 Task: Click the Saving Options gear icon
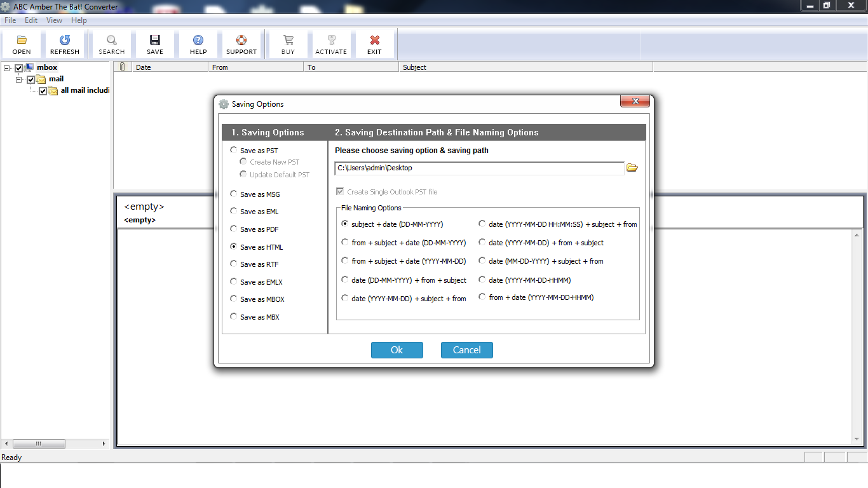point(224,104)
